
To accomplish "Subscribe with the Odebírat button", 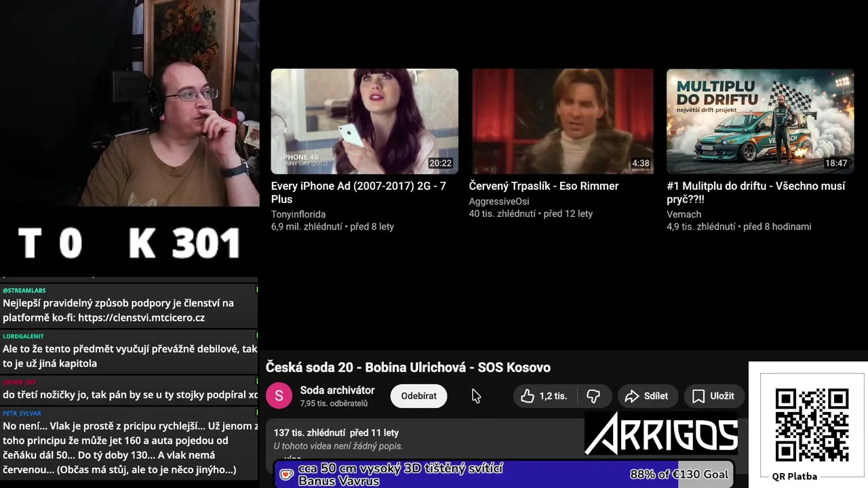I will 418,396.
